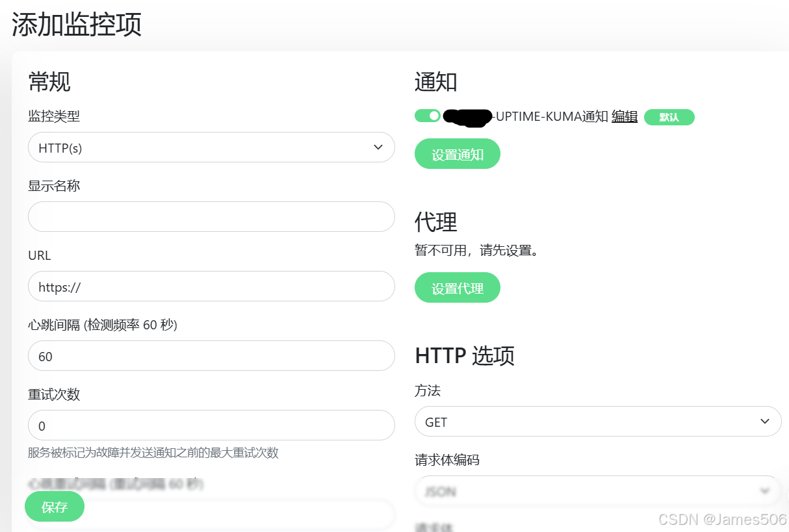Click the 保存 button
Image resolution: width=789 pixels, height=532 pixels.
[x=55, y=507]
